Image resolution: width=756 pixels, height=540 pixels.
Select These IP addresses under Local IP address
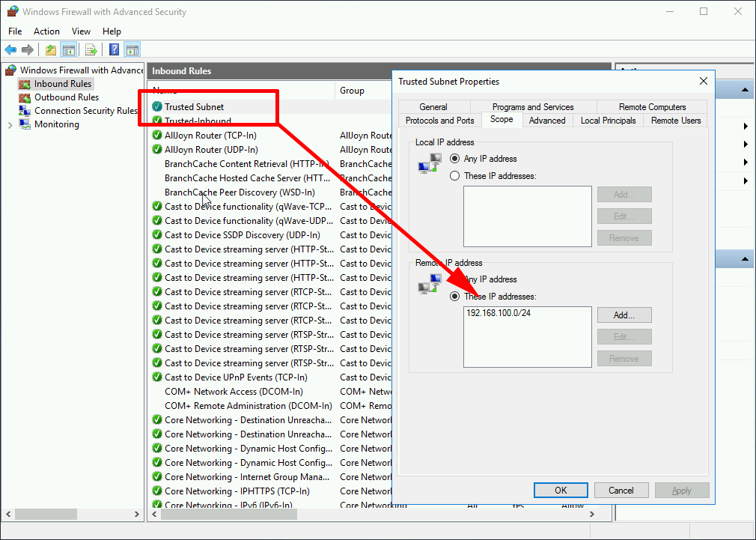[x=454, y=175]
